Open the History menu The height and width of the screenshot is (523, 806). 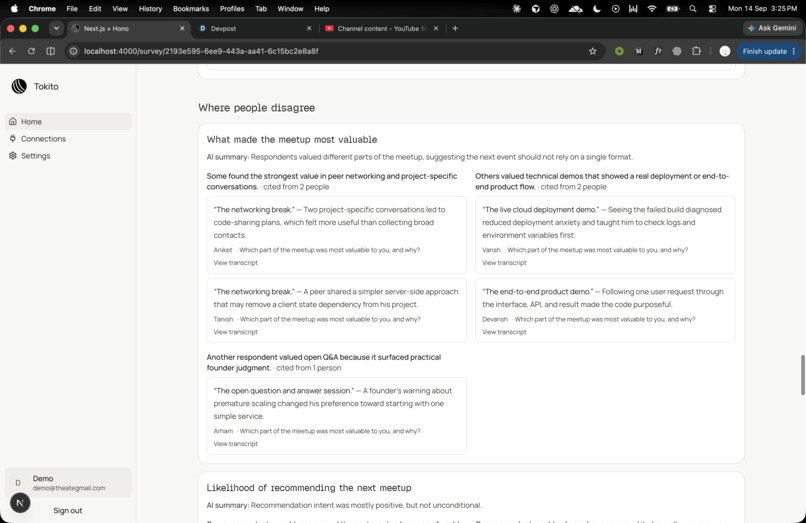(x=150, y=8)
